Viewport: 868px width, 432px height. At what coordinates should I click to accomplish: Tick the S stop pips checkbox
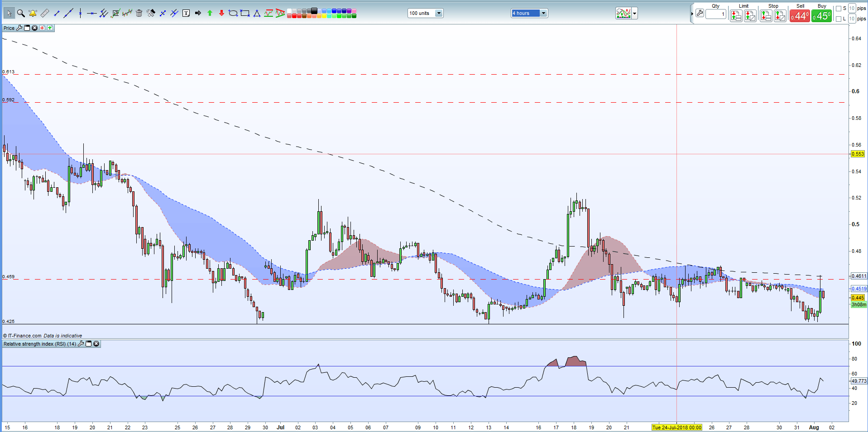(839, 8)
